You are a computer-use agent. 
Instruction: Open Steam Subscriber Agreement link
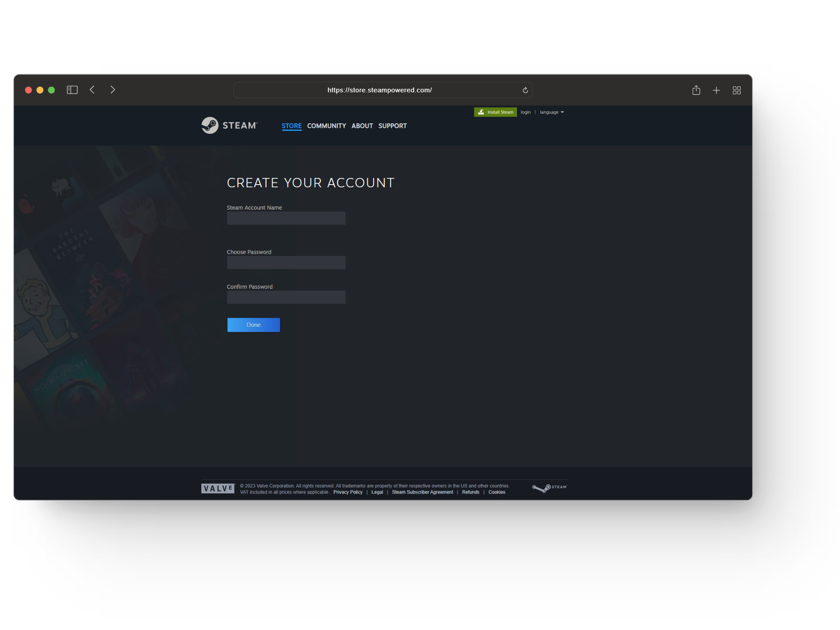(x=422, y=492)
